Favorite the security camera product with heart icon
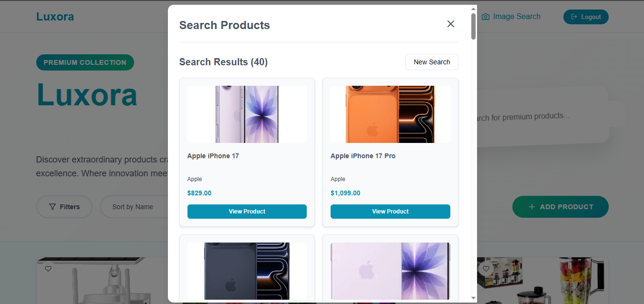644x304 pixels. coord(48,269)
